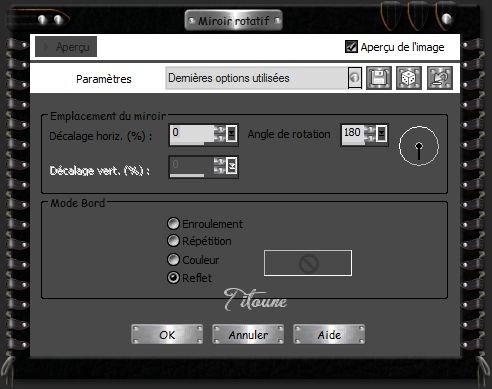Increase Décalage vert. with the up arrow
Image resolution: width=492 pixels, height=389 pixels.
pos(220,162)
